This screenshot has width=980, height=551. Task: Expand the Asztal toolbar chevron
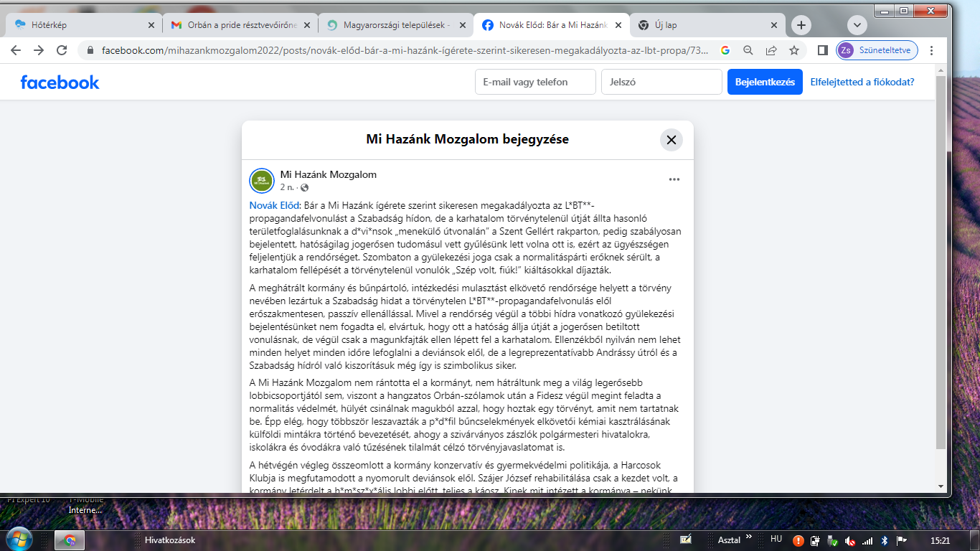749,537
